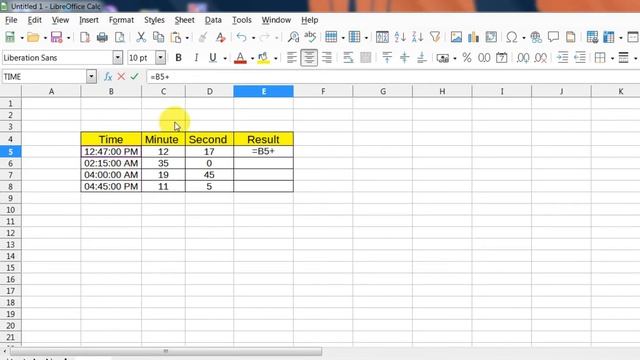Click the AutoFilter funnel icon

(x=435, y=37)
